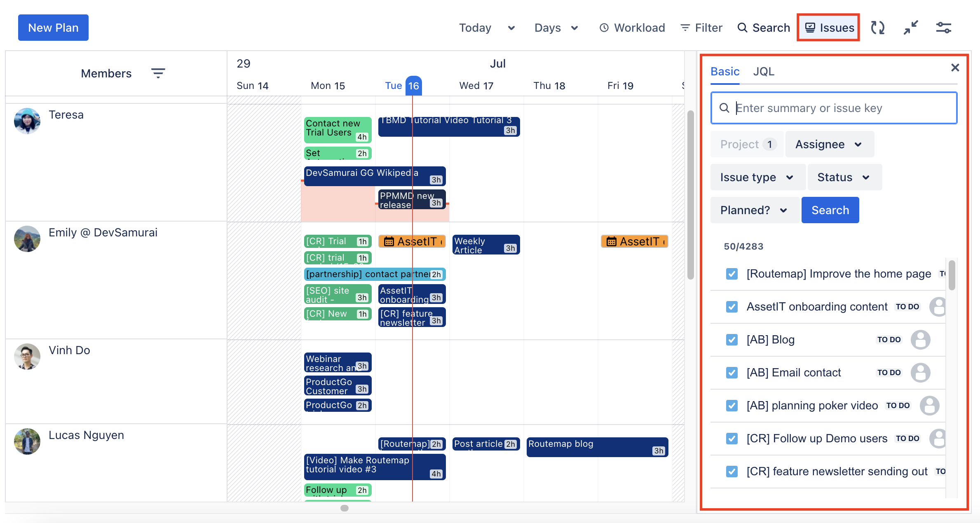This screenshot has width=980, height=523.
Task: Open the Issue type dropdown
Action: tap(757, 177)
